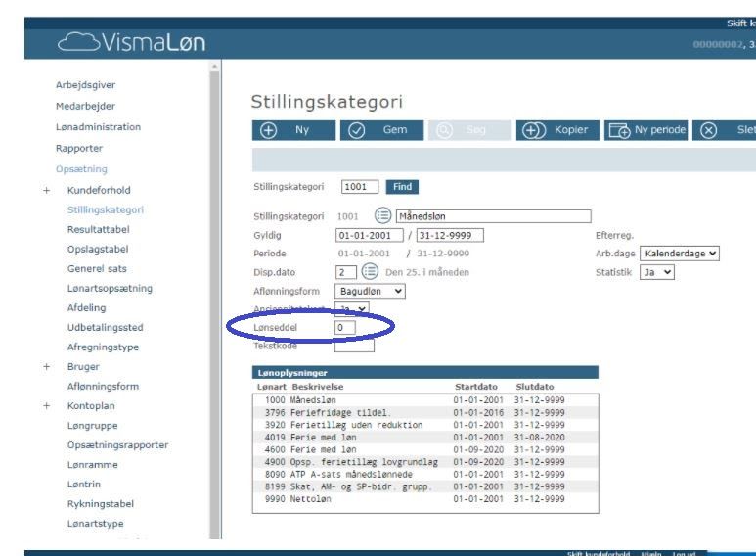The height and width of the screenshot is (556, 756).
Task: Open Lønramme in the sidebar
Action: (x=93, y=465)
